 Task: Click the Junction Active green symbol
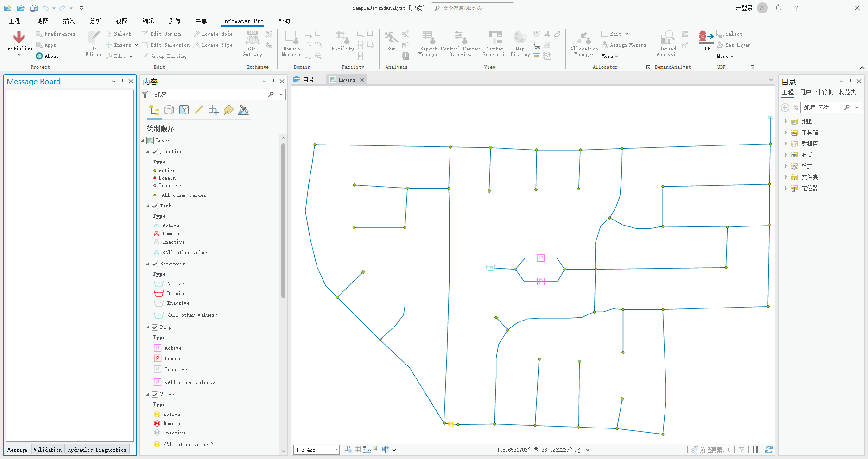click(x=155, y=171)
